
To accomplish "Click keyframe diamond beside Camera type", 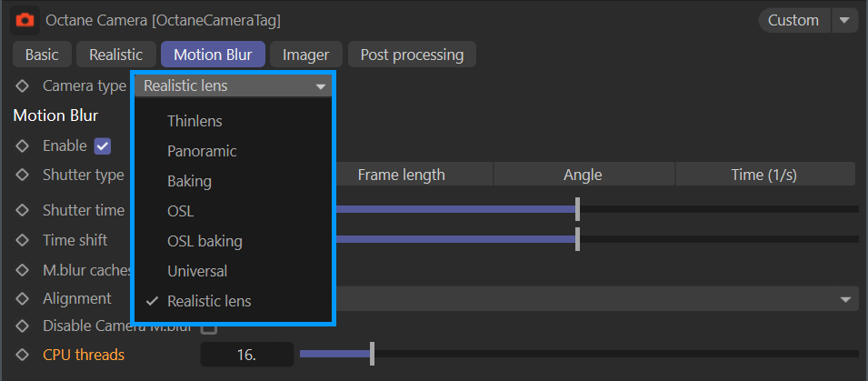I will [x=23, y=86].
